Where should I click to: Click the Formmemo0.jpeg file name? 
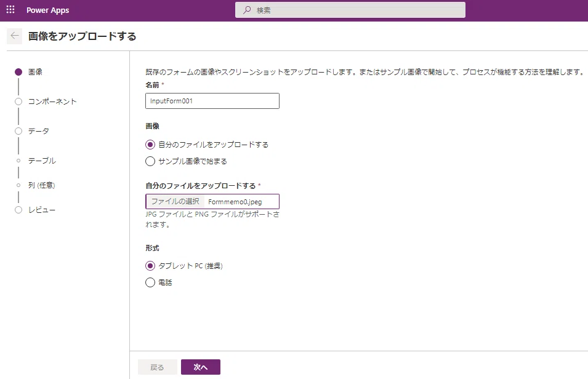(x=235, y=202)
